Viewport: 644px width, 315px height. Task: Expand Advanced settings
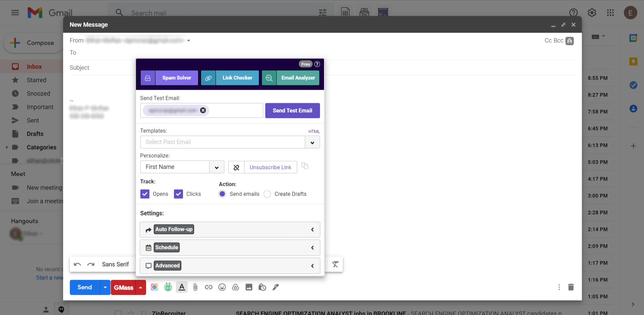[x=230, y=266]
